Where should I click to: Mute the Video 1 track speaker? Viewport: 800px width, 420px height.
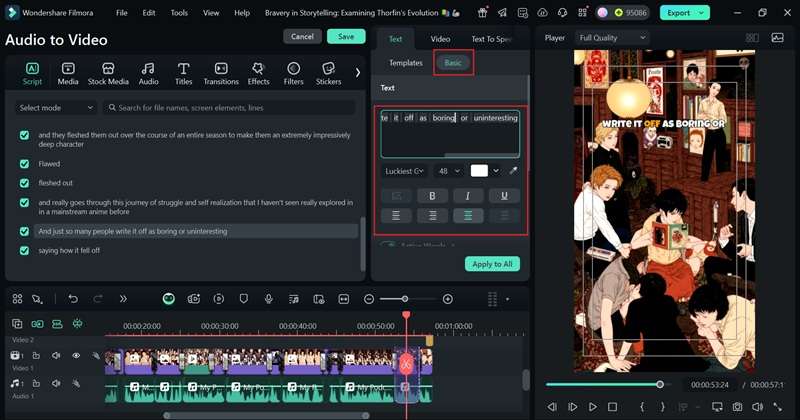point(56,356)
